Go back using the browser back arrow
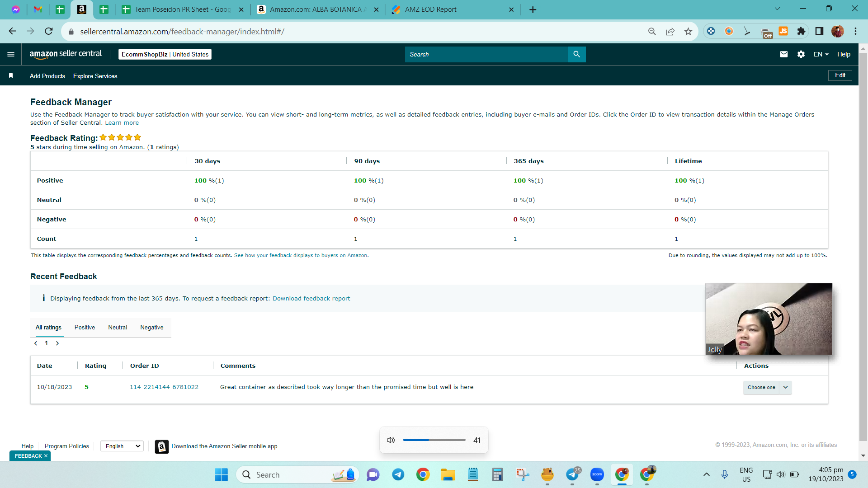 click(x=12, y=31)
